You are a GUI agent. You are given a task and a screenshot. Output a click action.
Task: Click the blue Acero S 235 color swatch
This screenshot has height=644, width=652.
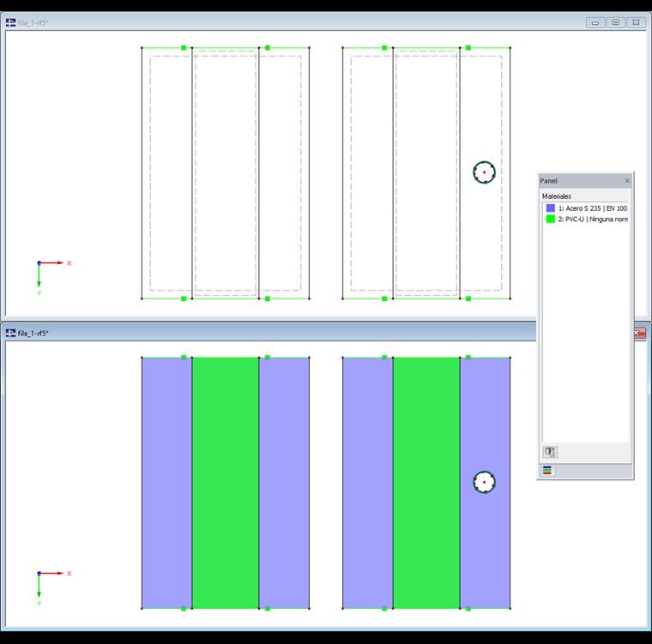[x=551, y=208]
